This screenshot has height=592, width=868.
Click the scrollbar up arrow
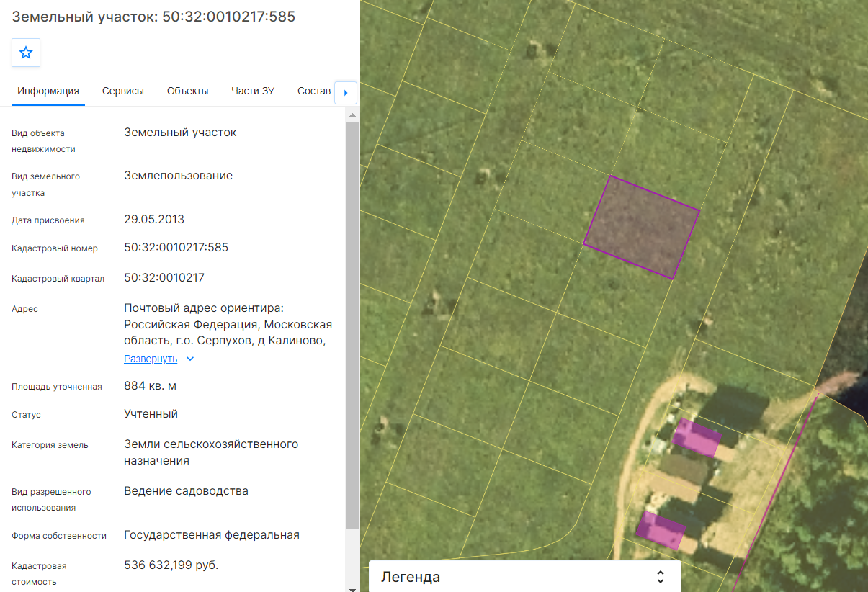click(x=352, y=115)
